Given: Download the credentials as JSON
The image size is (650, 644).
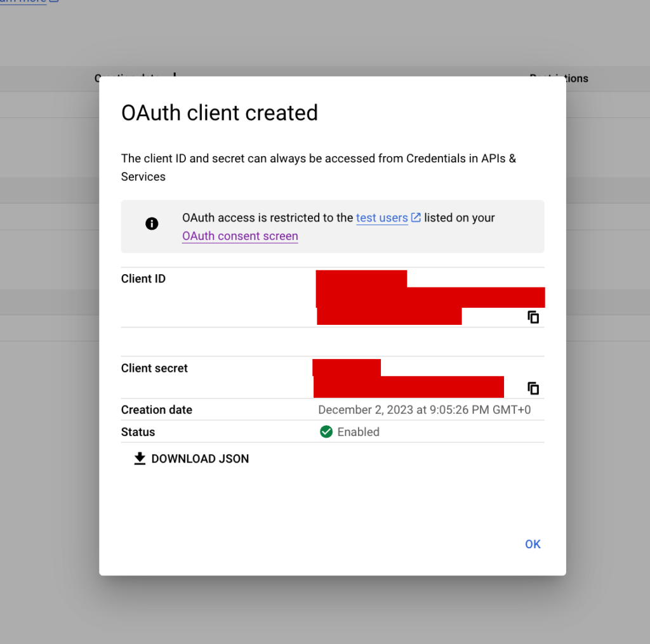Looking at the screenshot, I should [192, 459].
